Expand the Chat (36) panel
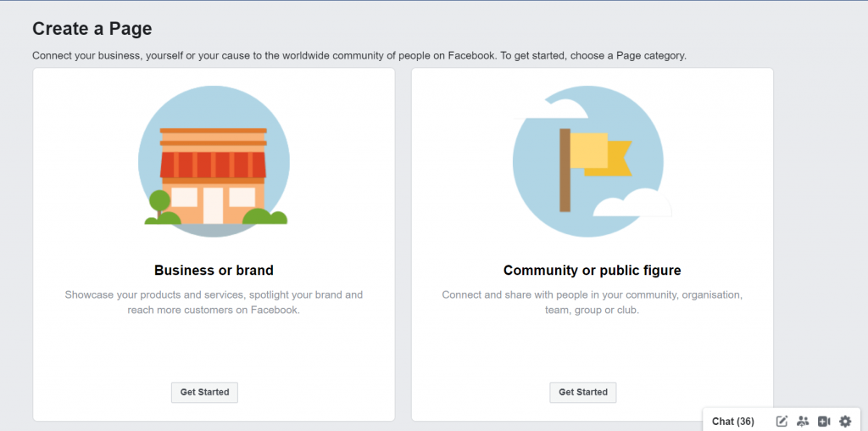The height and width of the screenshot is (431, 868). 732,421
